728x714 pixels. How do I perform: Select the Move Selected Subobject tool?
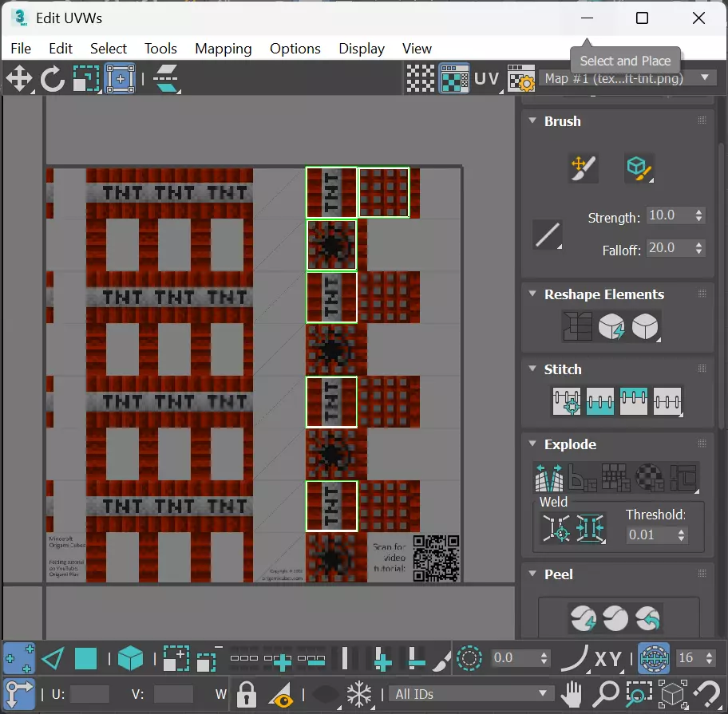[19, 78]
